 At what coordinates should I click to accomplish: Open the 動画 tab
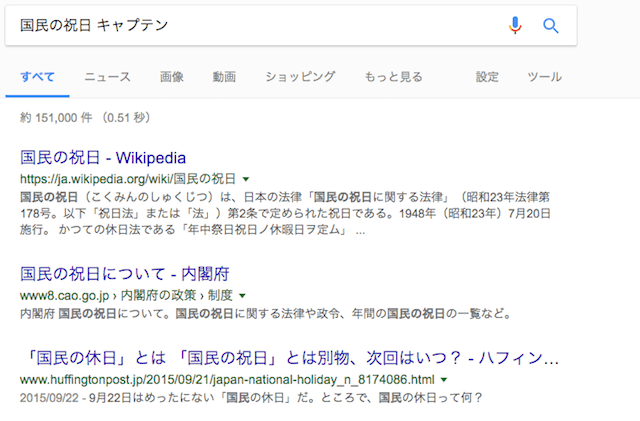(x=224, y=77)
